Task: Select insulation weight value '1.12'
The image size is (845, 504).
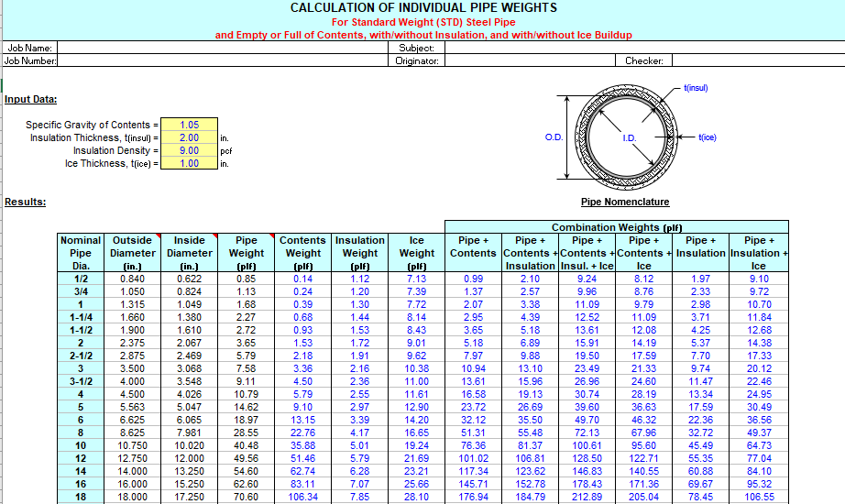Action: coord(360,279)
